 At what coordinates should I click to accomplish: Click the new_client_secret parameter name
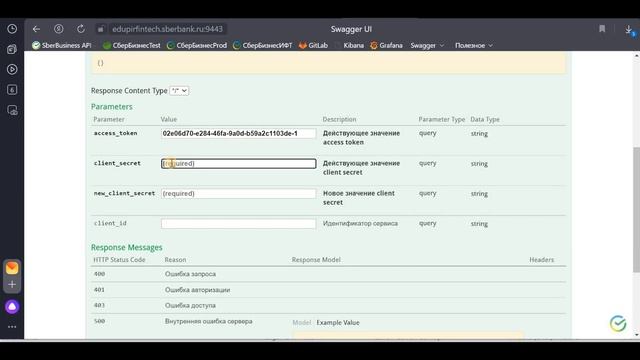tap(124, 193)
